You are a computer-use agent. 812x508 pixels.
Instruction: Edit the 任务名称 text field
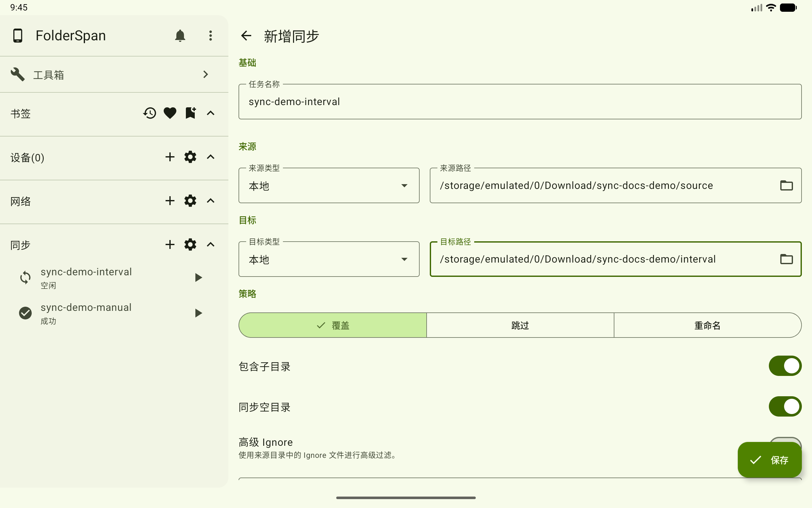pyautogui.click(x=520, y=102)
